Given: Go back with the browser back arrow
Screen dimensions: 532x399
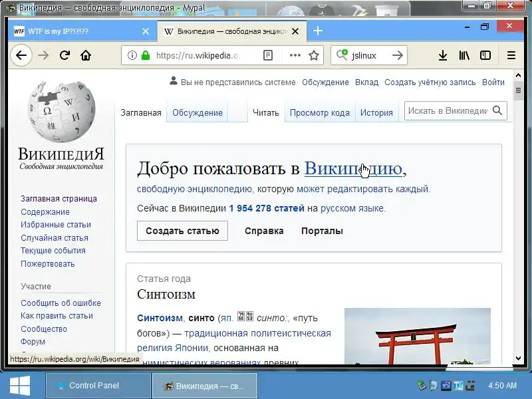Looking at the screenshot, I should click(x=21, y=55).
